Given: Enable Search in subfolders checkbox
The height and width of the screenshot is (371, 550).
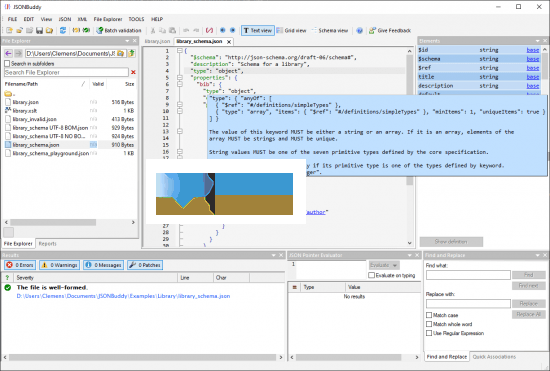Looking at the screenshot, I should pyautogui.click(x=7, y=63).
